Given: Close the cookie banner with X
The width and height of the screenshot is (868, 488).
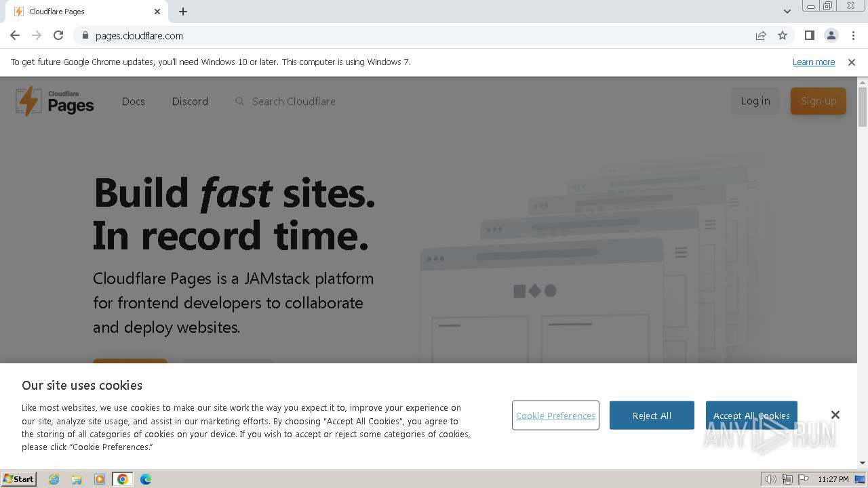Looking at the screenshot, I should (x=835, y=415).
